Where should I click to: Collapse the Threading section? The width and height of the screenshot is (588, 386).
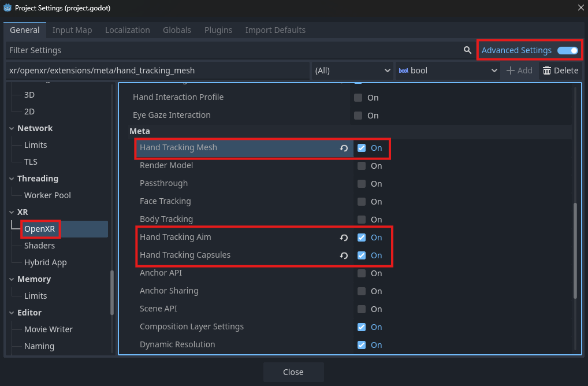(x=12, y=179)
